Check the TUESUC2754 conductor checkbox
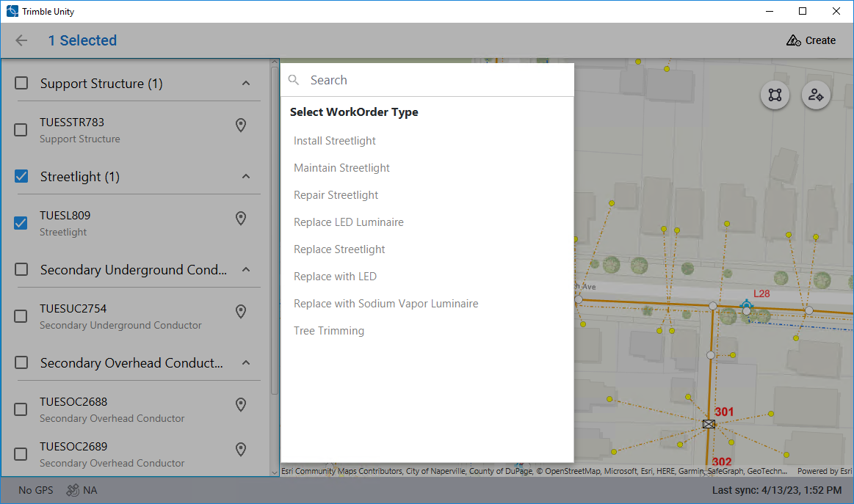This screenshot has width=854, height=504. click(21, 316)
